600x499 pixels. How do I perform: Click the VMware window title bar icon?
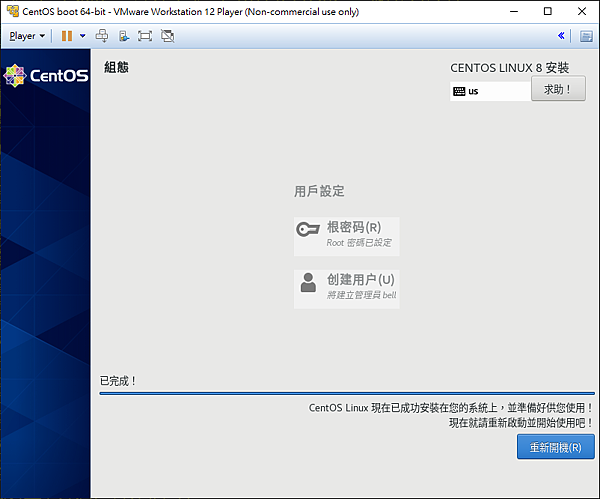[13, 11]
